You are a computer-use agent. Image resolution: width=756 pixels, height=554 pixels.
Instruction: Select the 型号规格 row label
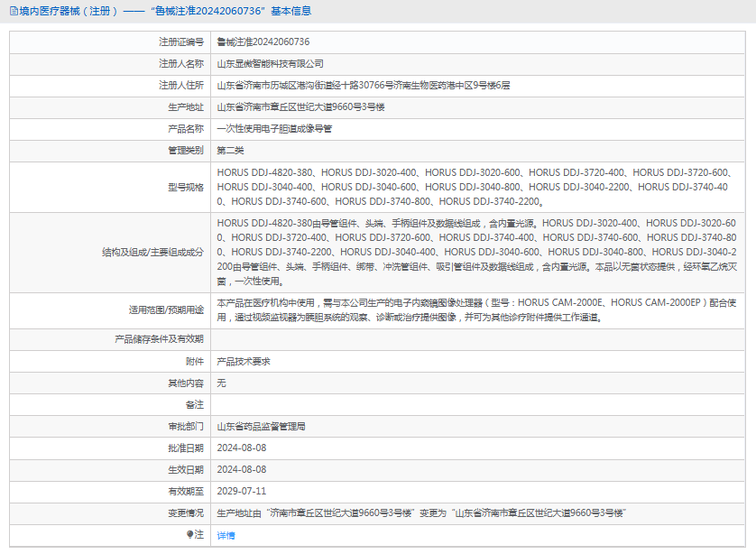[186, 188]
